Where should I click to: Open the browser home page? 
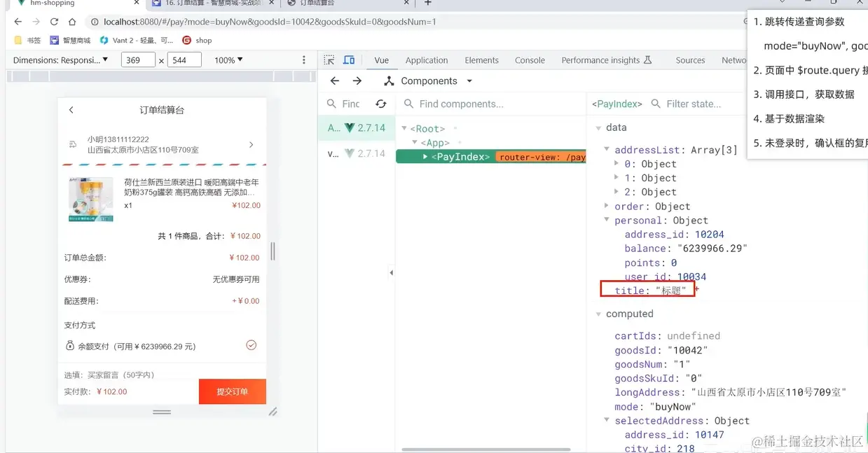(72, 22)
